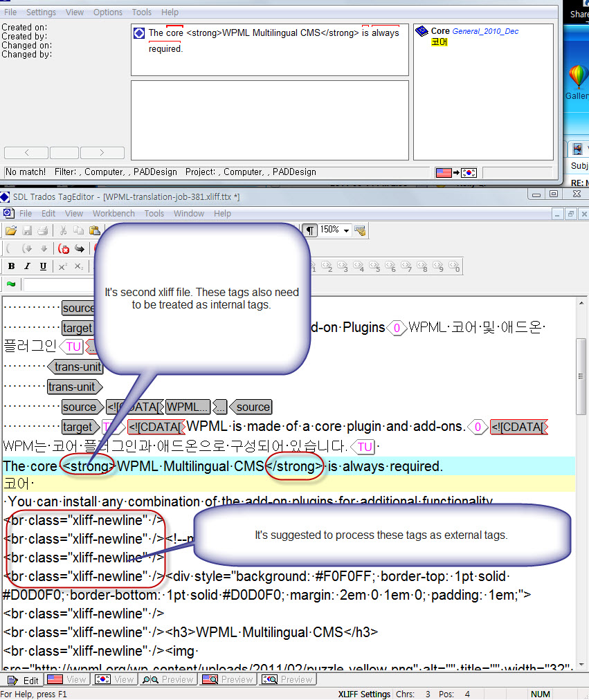589x700 pixels.
Task: Click the termbase book icon beside Core
Action: [x=422, y=31]
